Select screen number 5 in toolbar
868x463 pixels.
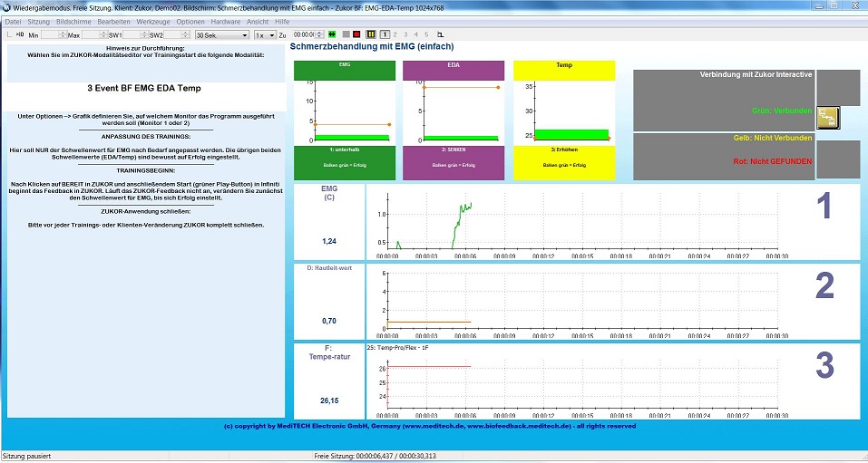pyautogui.click(x=426, y=34)
